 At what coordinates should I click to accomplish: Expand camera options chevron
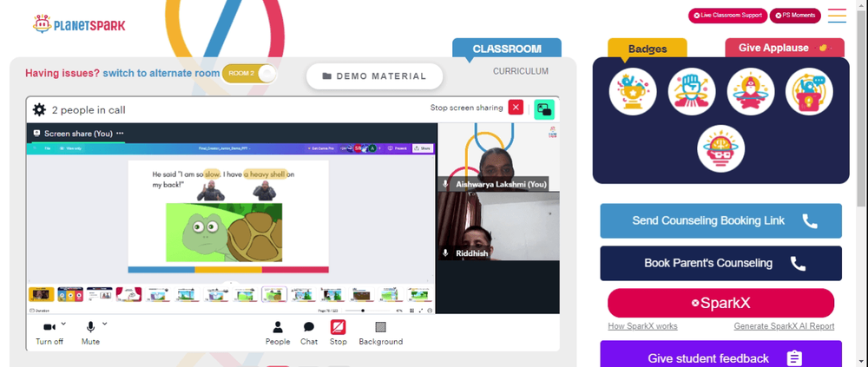[63, 324]
